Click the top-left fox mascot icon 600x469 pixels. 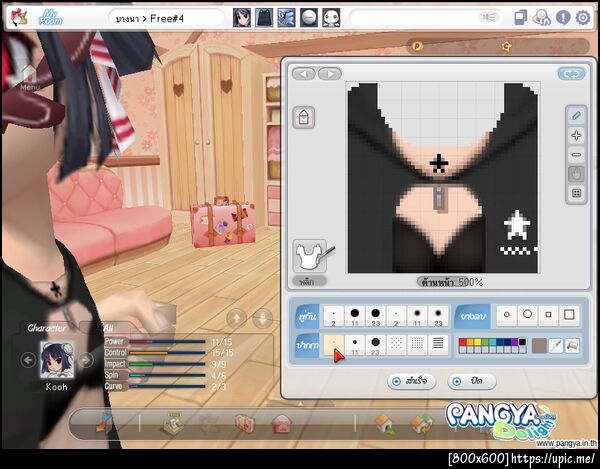(x=19, y=17)
